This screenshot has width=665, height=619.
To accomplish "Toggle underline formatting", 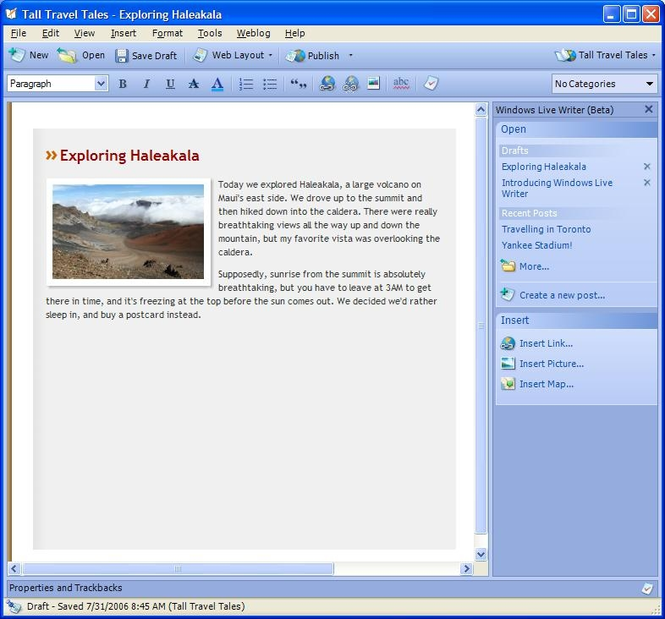I will coord(170,84).
